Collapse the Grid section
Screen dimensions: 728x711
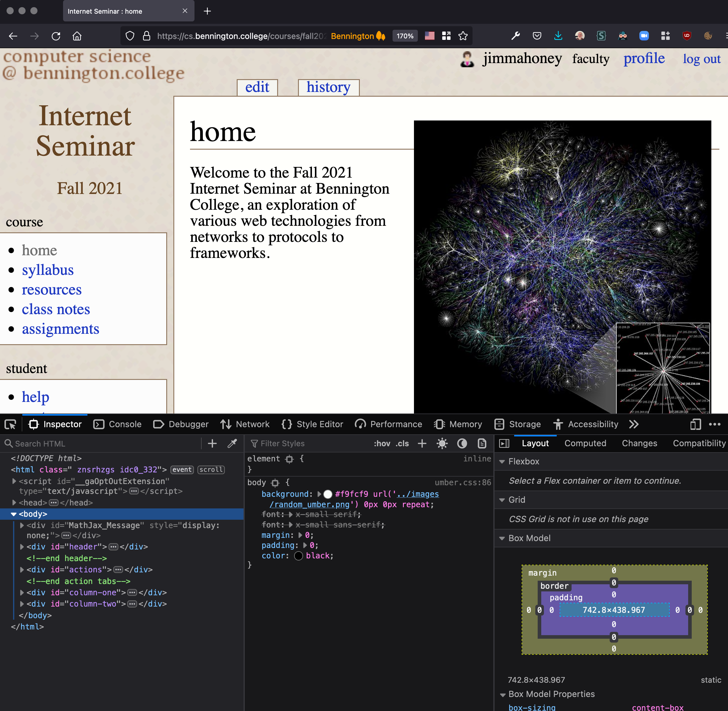pos(502,500)
